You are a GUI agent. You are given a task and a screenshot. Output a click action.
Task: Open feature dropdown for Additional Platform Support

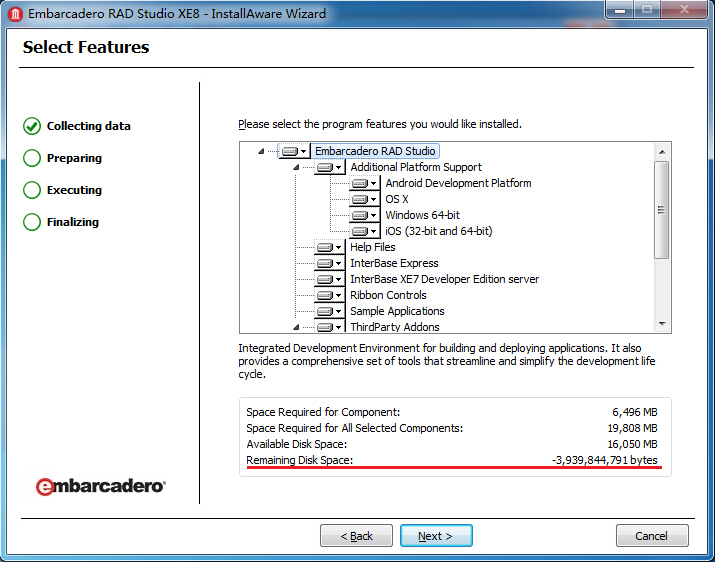(329, 167)
